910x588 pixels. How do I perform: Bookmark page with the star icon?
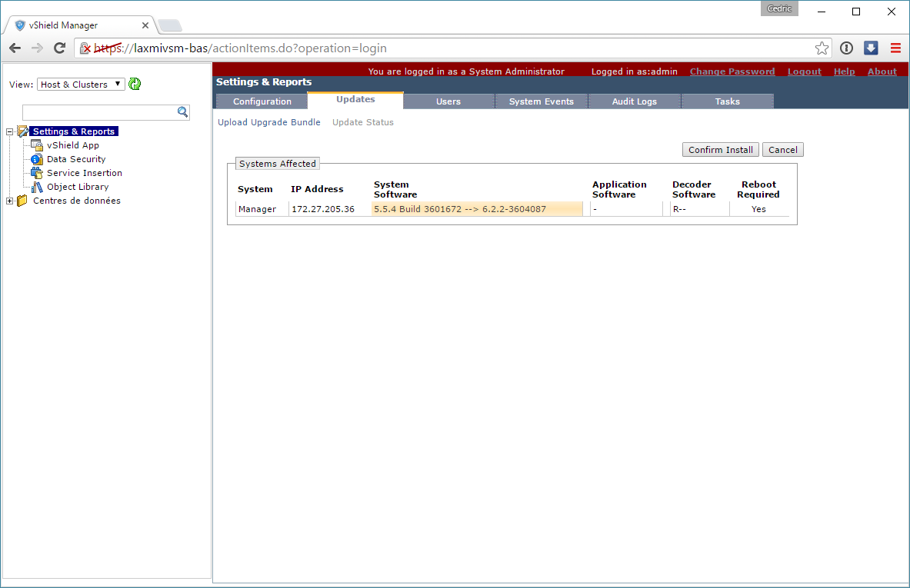(822, 48)
